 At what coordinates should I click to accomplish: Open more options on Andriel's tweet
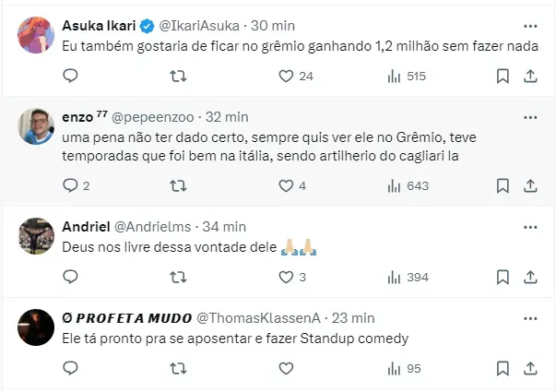[529, 226]
